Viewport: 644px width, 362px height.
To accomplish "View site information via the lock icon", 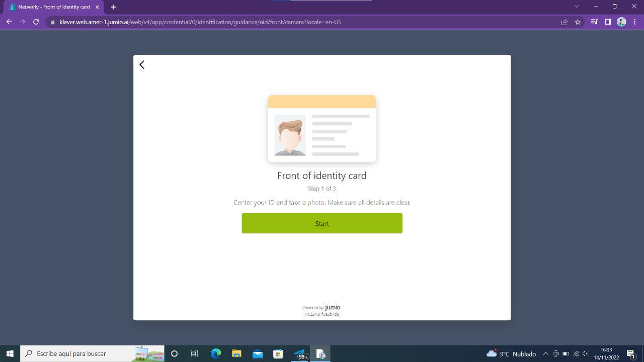I will click(52, 22).
